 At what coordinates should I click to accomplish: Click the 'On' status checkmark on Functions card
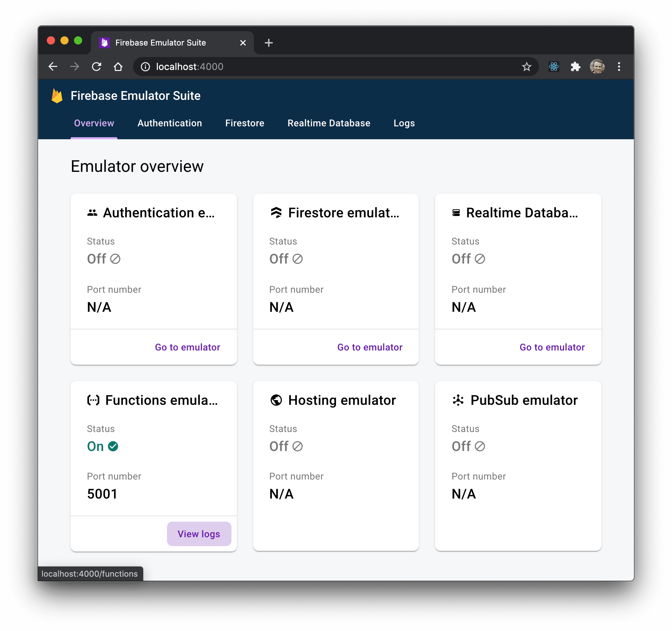tap(113, 446)
